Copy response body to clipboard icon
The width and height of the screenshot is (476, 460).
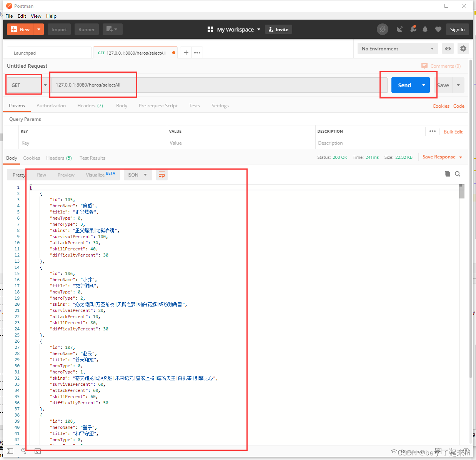click(448, 174)
